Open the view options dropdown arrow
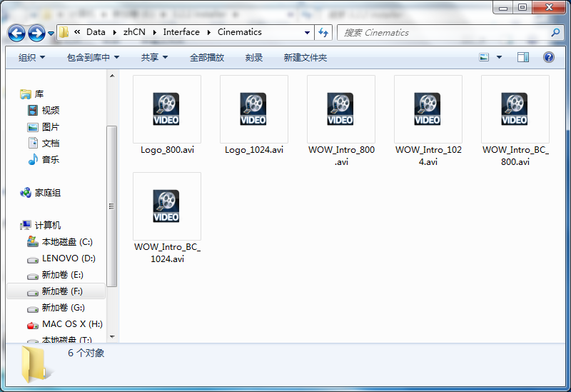571x392 pixels. pyautogui.click(x=499, y=57)
